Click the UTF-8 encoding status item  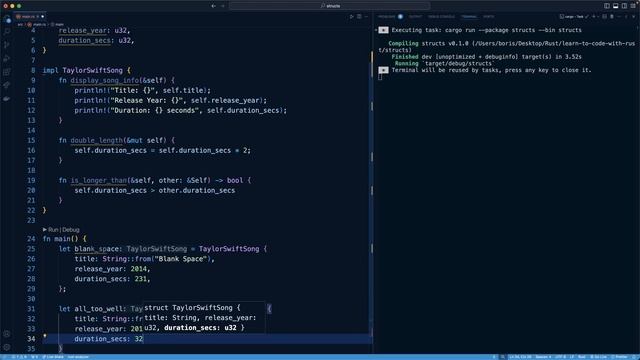560,357
